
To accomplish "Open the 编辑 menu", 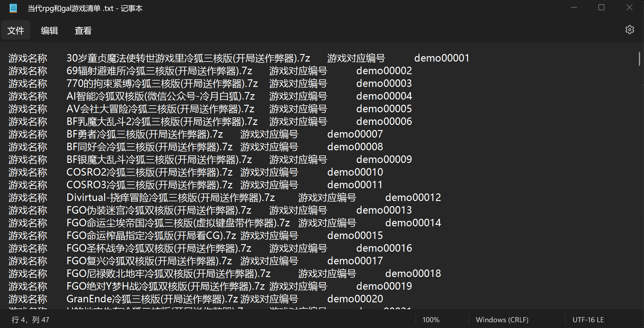I will (49, 30).
